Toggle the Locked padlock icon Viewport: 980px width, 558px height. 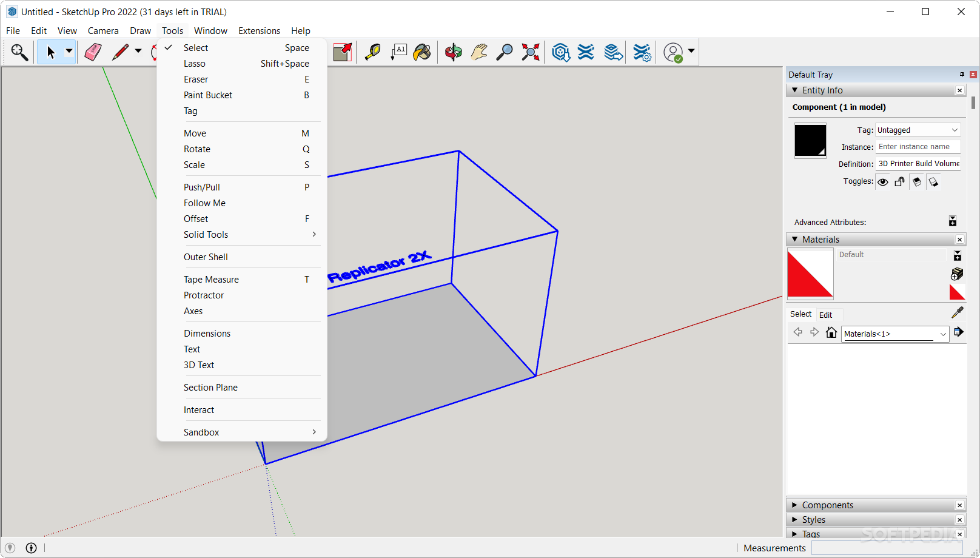tap(899, 182)
